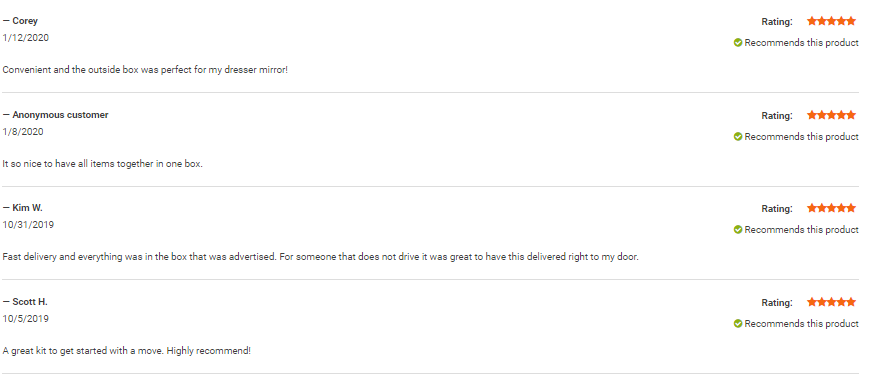The height and width of the screenshot is (374, 876).
Task: Select reviewer name Scott H.
Action: click(30, 302)
